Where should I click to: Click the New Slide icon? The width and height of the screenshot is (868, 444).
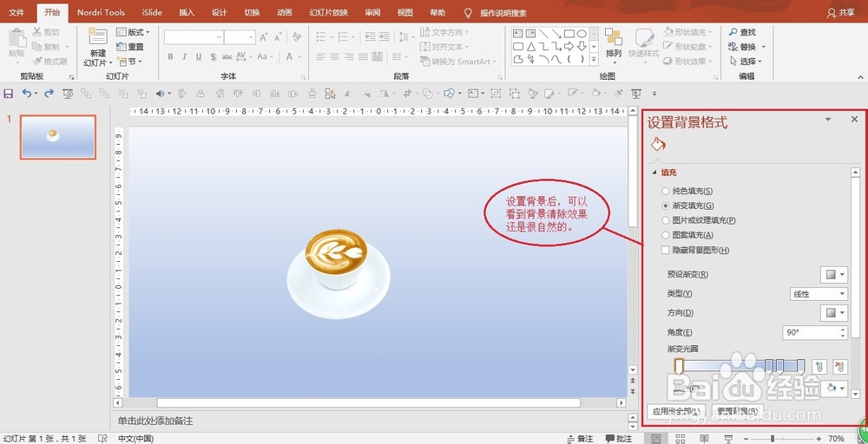pos(98,36)
